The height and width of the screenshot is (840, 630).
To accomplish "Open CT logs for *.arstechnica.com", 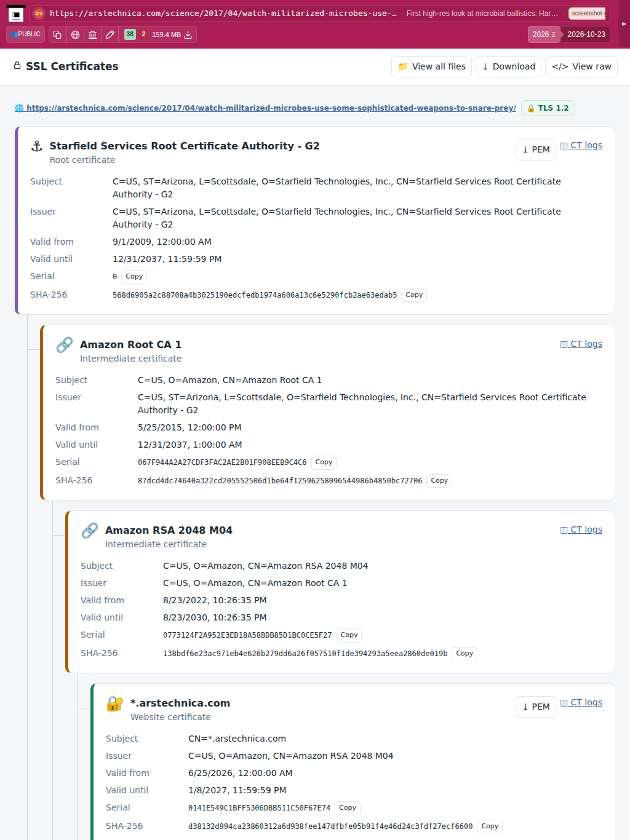I will [581, 703].
